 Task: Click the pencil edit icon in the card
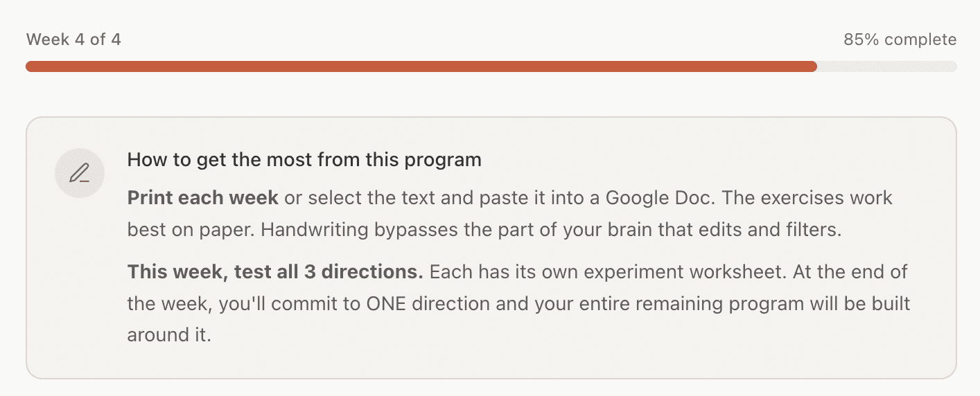[80, 173]
